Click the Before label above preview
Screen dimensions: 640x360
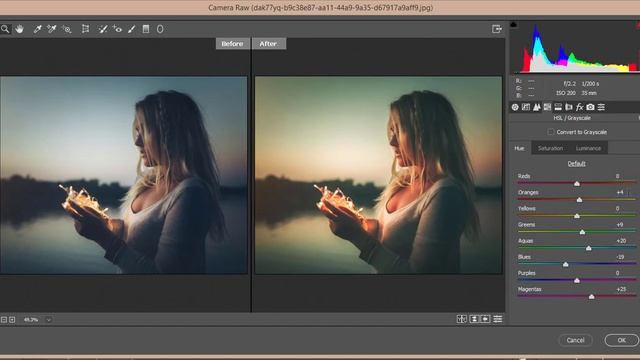[232, 44]
